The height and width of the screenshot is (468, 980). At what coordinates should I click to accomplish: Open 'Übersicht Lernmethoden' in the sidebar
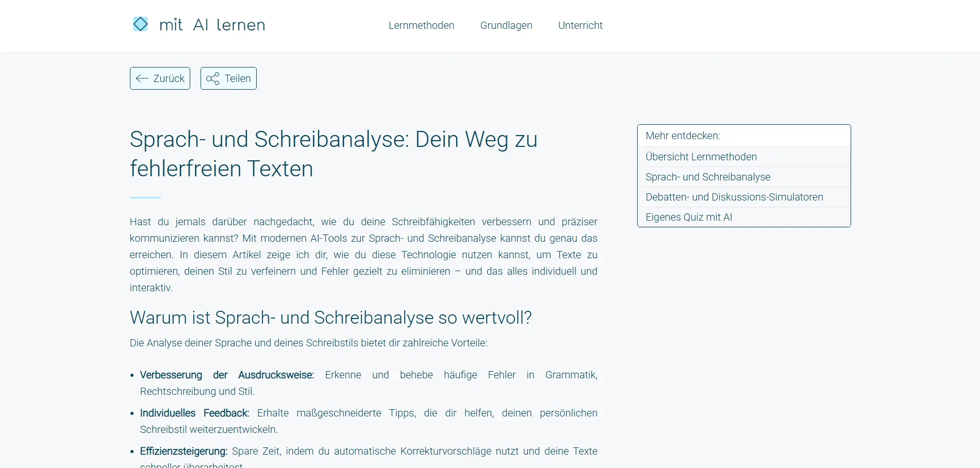(701, 157)
